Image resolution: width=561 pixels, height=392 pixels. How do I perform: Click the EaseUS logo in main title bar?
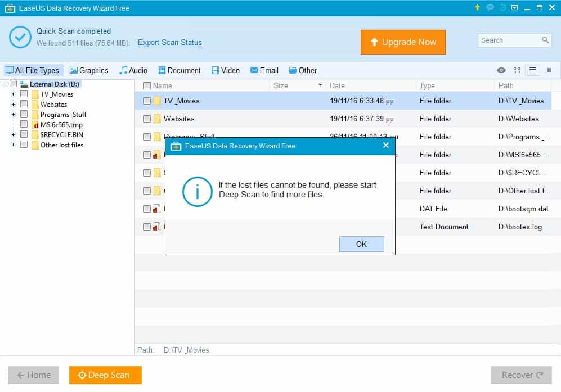[10, 8]
